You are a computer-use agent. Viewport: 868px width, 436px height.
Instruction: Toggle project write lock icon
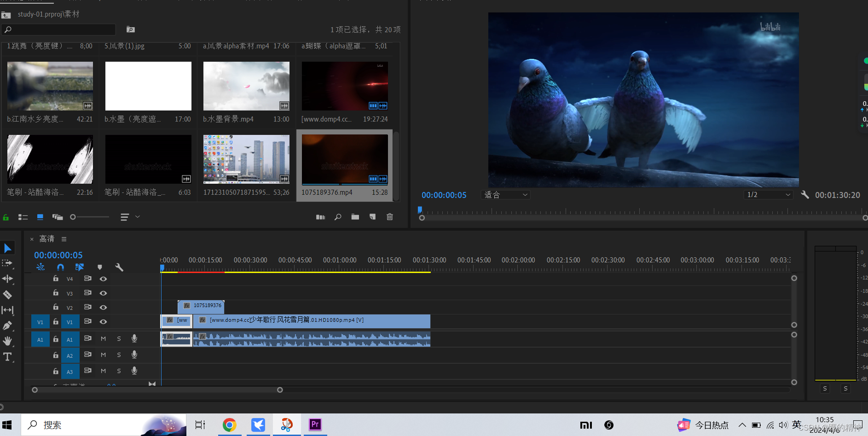(6, 217)
